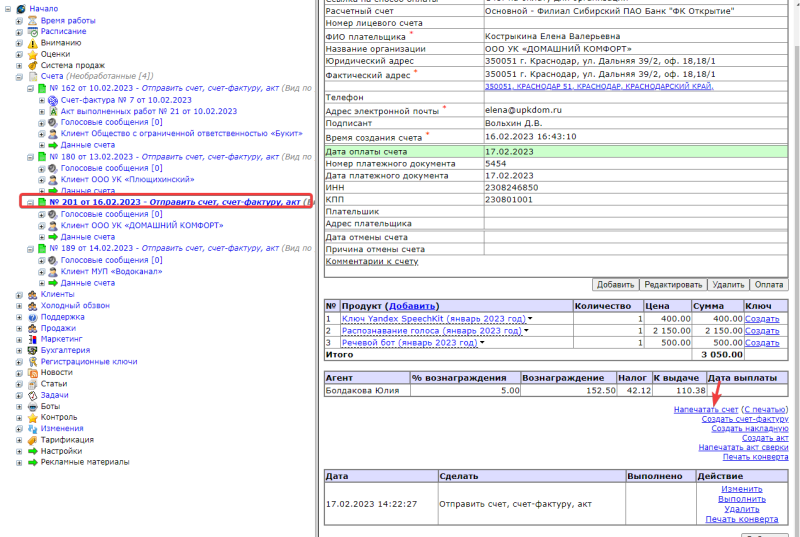This screenshot has height=537, width=800.
Task: Click the green arrow icon beside Настройки
Action: [32, 451]
